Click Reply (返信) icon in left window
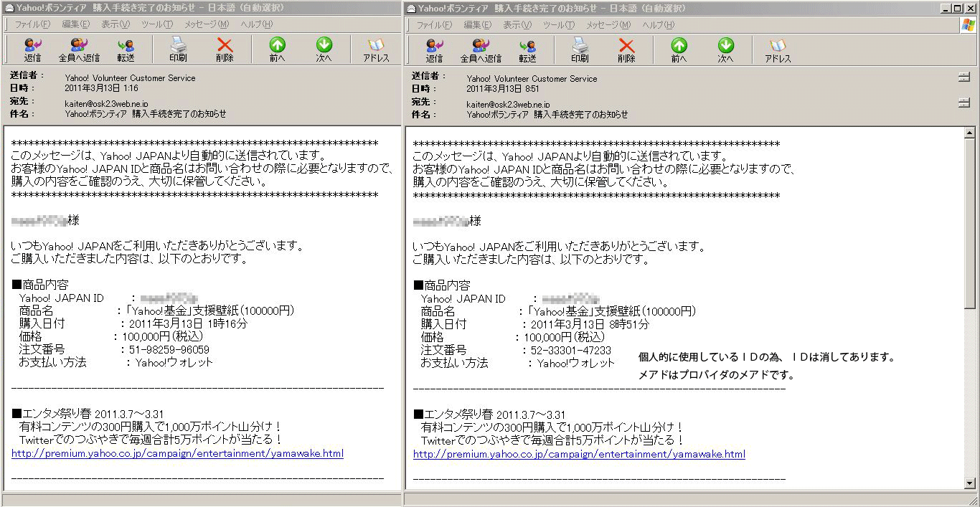 pyautogui.click(x=32, y=50)
